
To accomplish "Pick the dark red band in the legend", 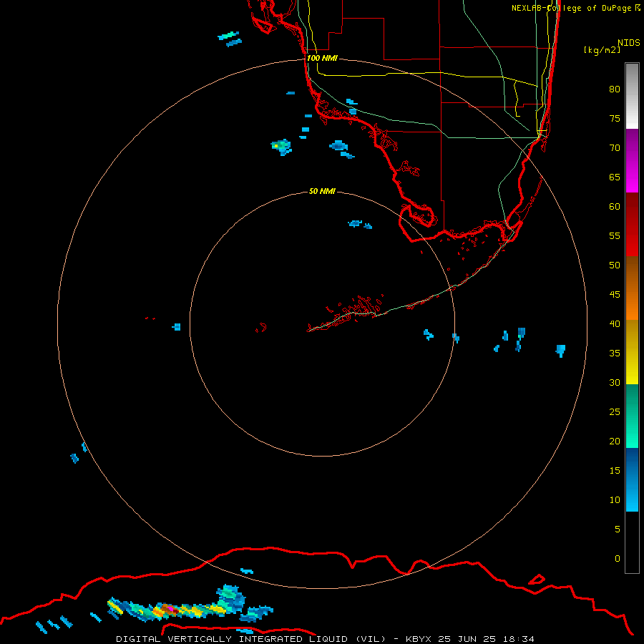I will tap(632, 225).
